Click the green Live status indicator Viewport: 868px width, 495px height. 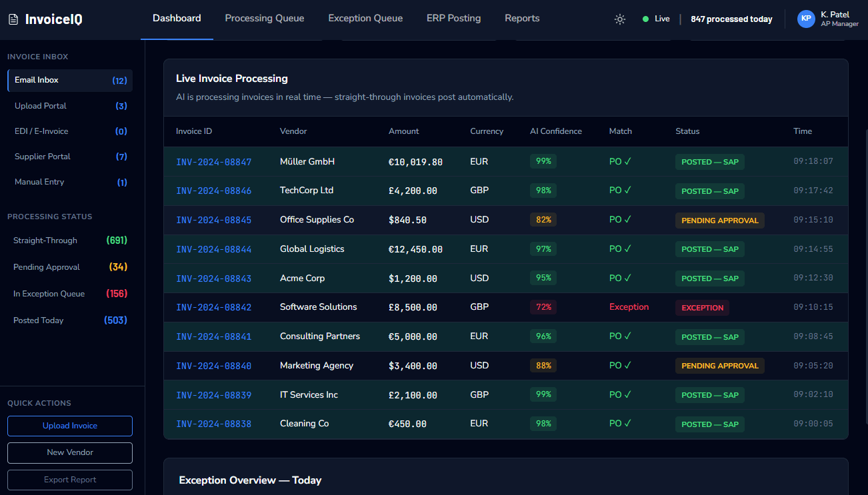click(x=656, y=19)
